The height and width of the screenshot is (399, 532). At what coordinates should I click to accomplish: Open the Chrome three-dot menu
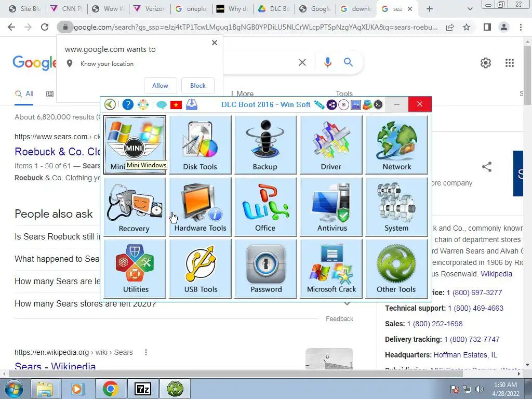[x=521, y=27]
